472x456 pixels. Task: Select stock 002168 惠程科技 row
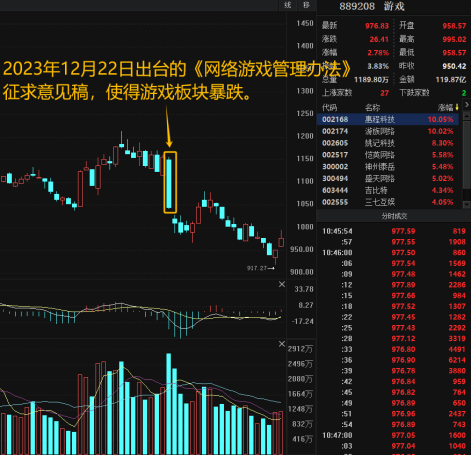click(x=388, y=119)
